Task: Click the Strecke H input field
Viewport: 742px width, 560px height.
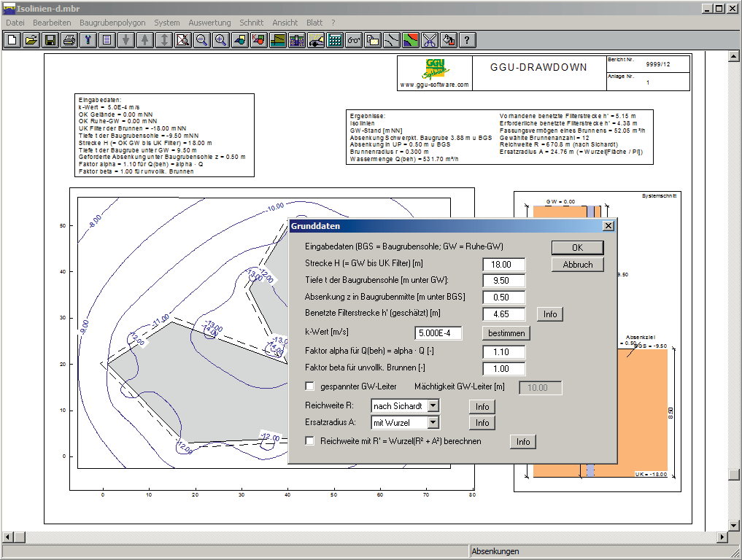Action: pyautogui.click(x=503, y=265)
